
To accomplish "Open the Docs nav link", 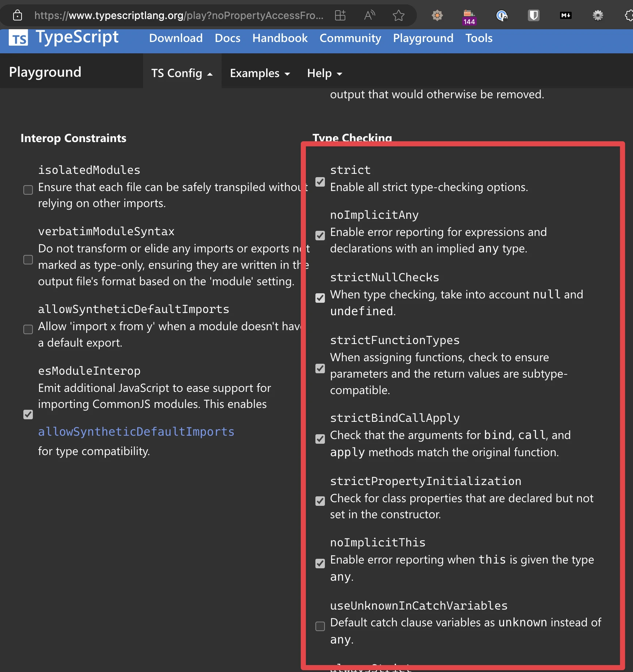I will [227, 38].
